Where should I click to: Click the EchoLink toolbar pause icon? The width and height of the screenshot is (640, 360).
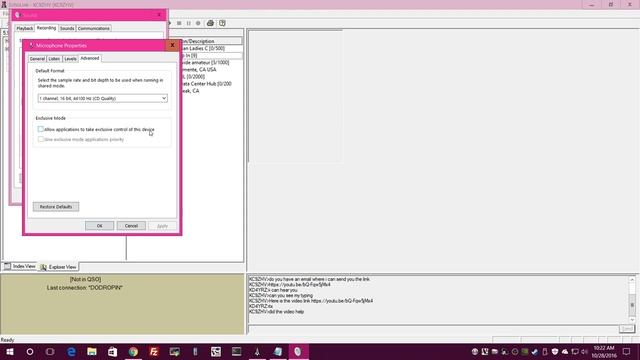[189, 23]
